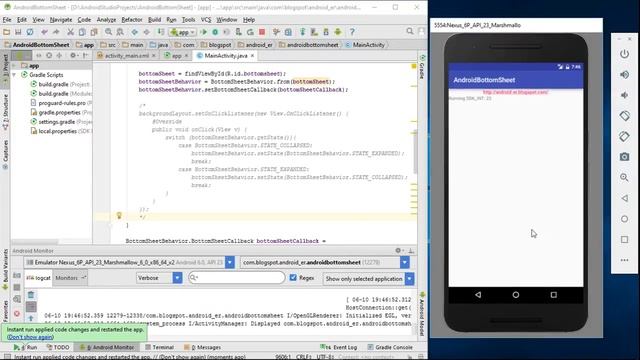Switch to MainActivity.java editor tab
This screenshot has width=640, height=360.
pos(226,56)
